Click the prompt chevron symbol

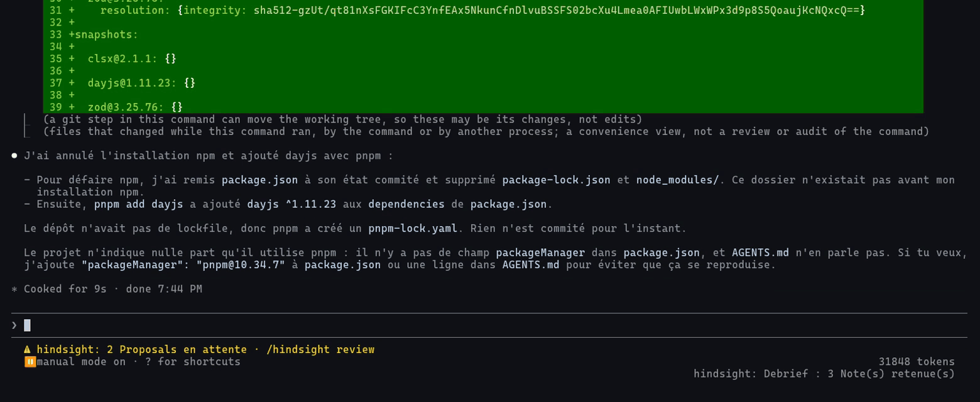(14, 325)
